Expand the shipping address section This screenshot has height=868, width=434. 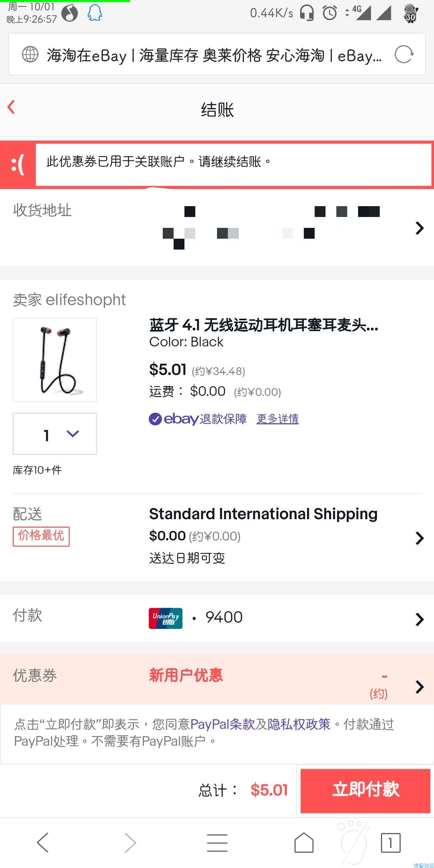[420, 228]
